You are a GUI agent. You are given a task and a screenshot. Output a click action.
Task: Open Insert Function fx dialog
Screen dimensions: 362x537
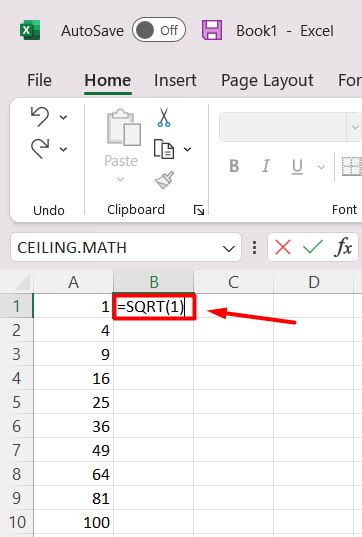[344, 247]
